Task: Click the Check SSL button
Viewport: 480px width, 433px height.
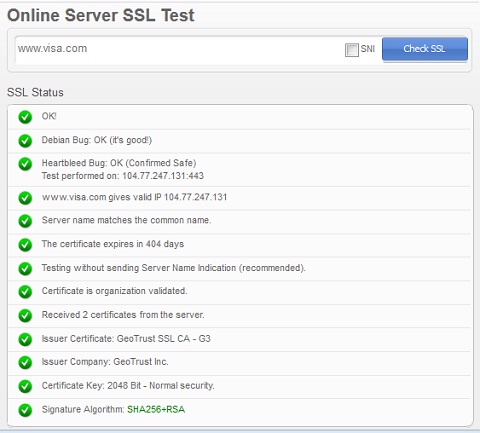Action: point(425,49)
